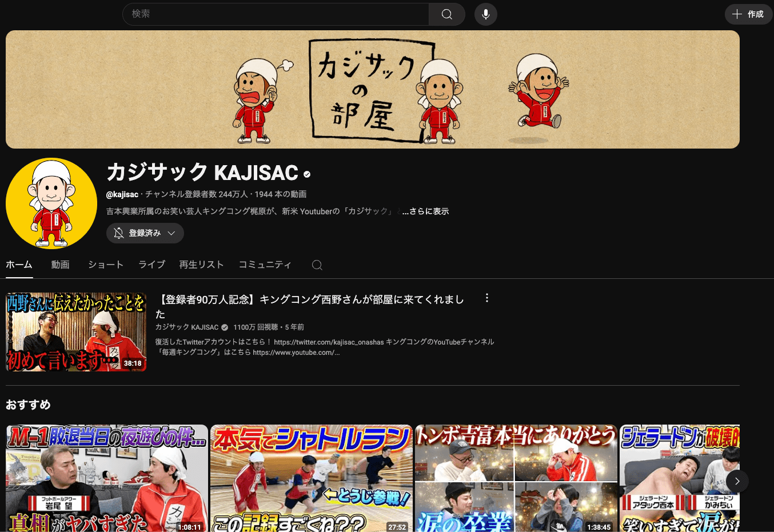The width and height of the screenshot is (774, 532).
Task: Click the おすすめ section heading
Action: pyautogui.click(x=28, y=405)
